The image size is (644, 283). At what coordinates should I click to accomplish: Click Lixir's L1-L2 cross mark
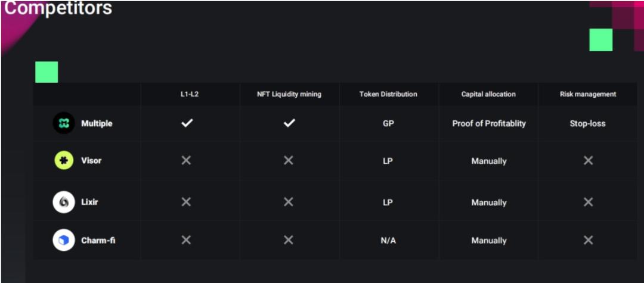(186, 202)
